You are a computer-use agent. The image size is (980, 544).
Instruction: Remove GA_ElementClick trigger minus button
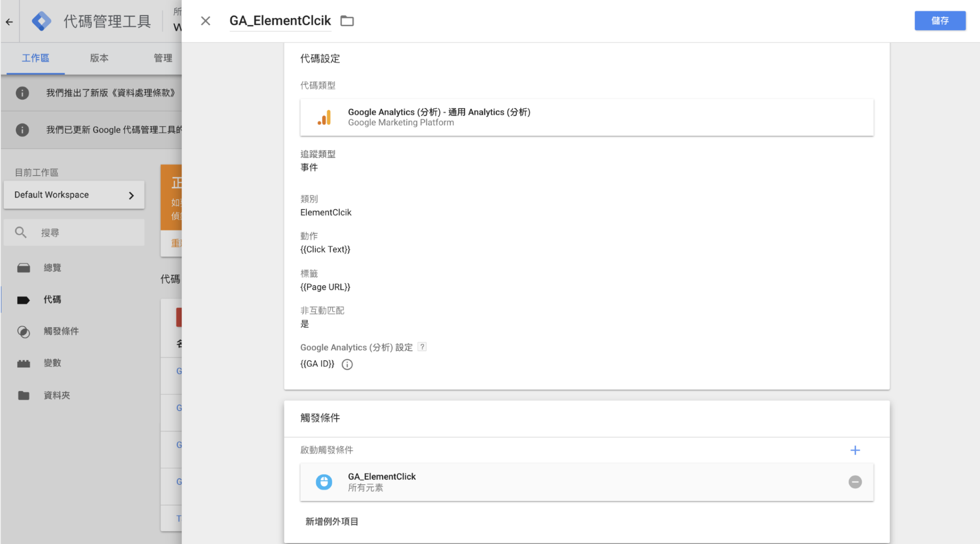[856, 482]
